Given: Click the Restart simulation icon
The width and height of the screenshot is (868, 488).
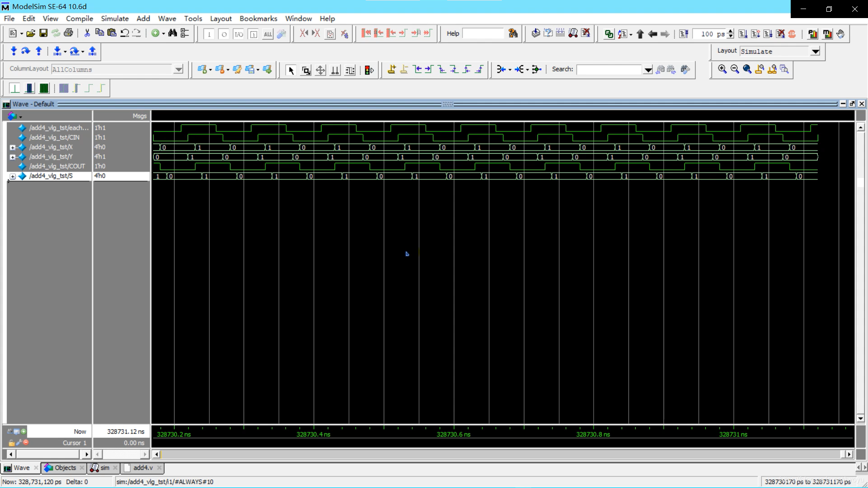Looking at the screenshot, I should tap(684, 34).
